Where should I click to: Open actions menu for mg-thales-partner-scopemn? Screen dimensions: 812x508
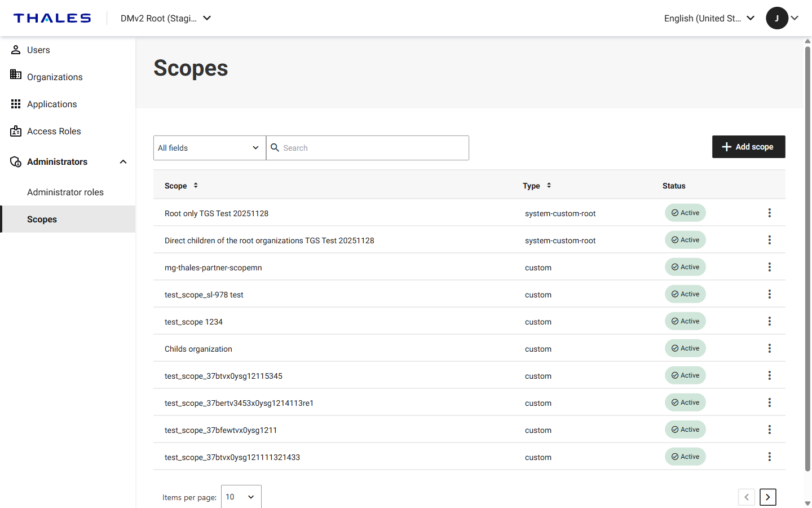(769, 267)
